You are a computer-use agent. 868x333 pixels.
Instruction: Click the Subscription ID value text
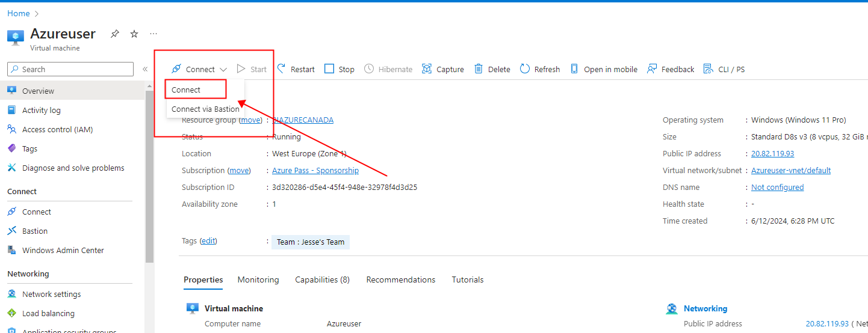344,187
